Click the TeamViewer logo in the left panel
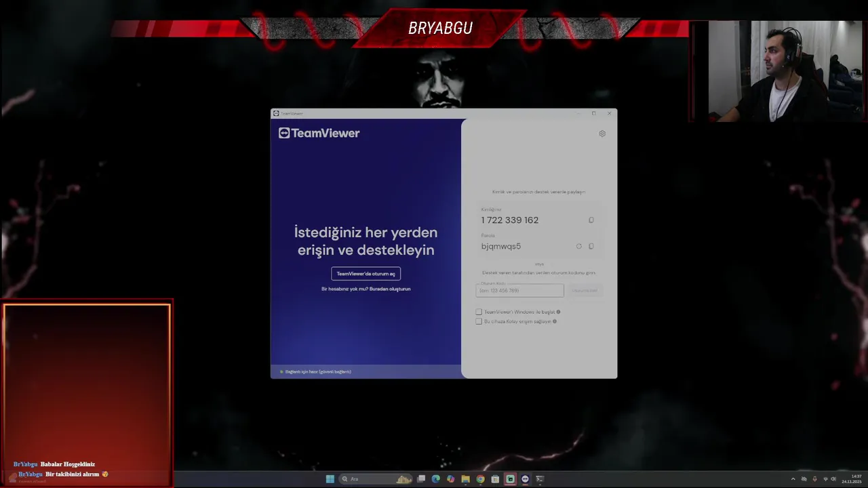Viewport: 868px width, 488px height. [319, 133]
